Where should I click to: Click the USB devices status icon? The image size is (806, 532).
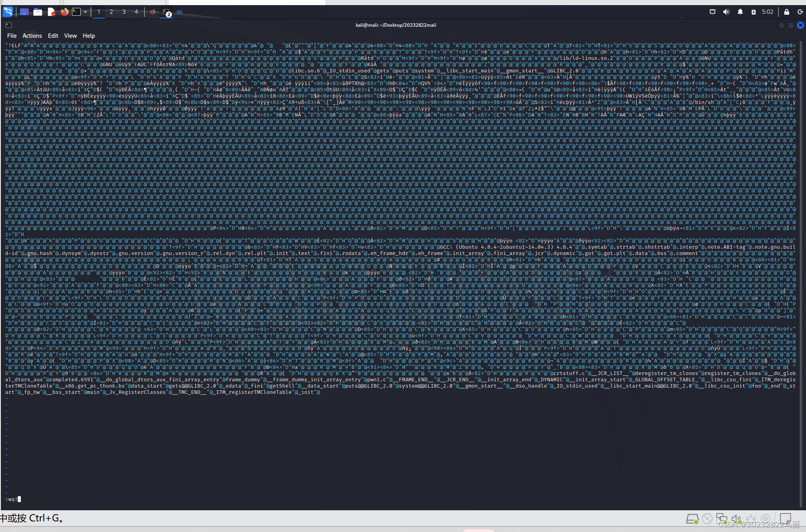(751, 519)
